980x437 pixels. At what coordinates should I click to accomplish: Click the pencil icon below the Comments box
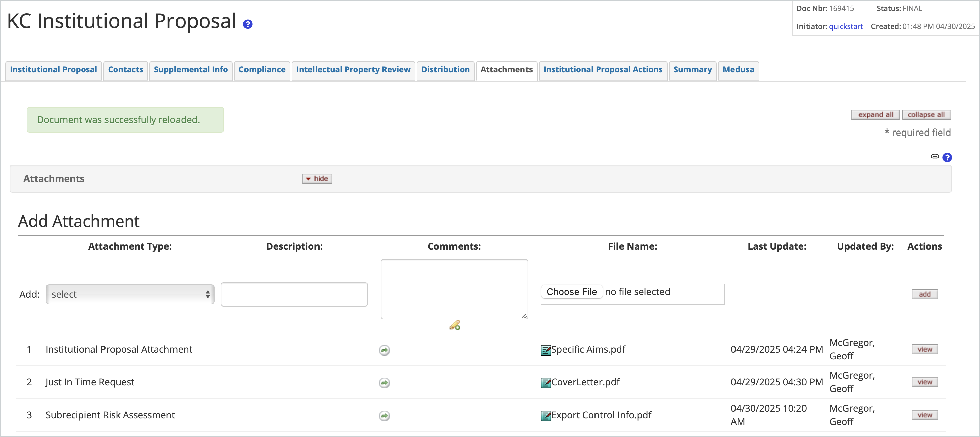pyautogui.click(x=455, y=325)
